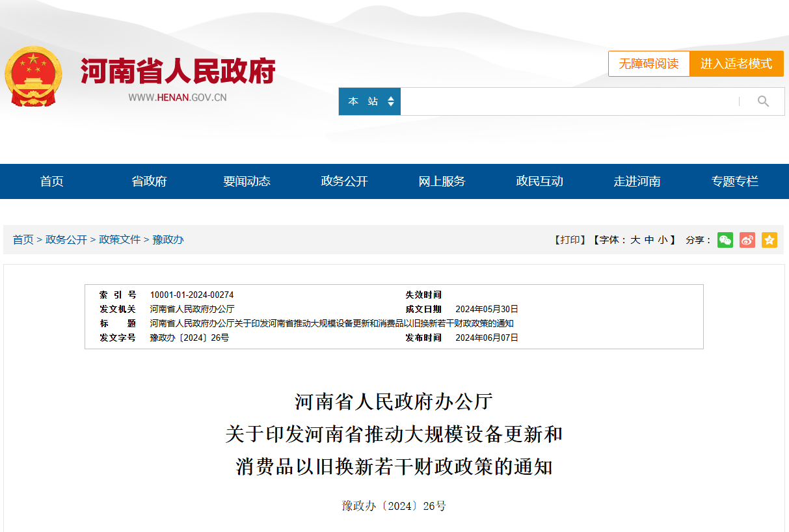Click index number 10001-01-2024-00274
789x532 pixels.
pos(192,295)
